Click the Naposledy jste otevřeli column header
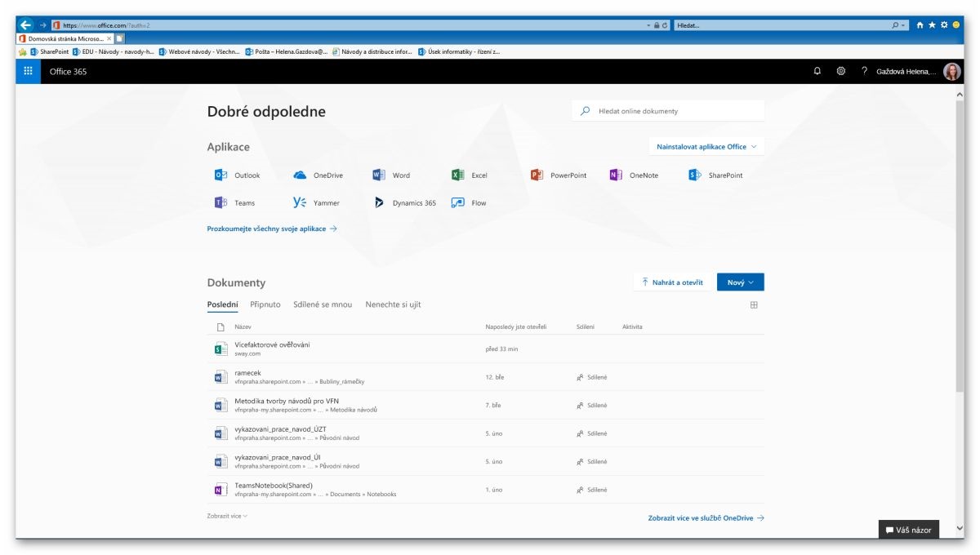The image size is (980, 555). coord(516,326)
